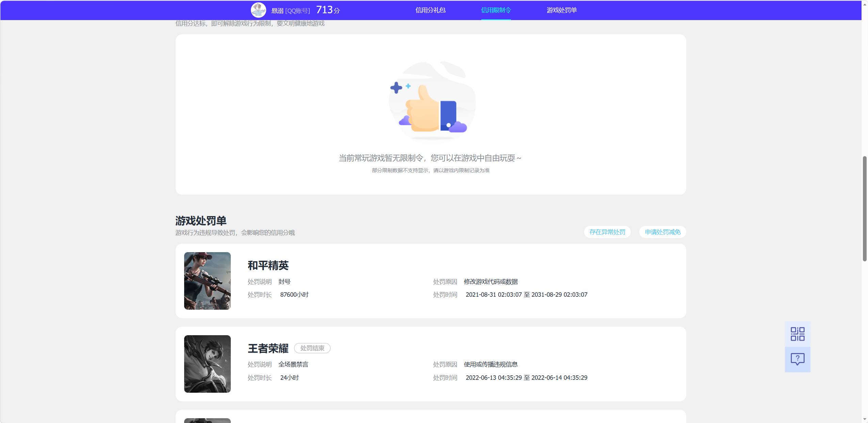Viewport: 868px width, 423px height.
Task: Open the help question chat icon
Action: click(x=797, y=359)
